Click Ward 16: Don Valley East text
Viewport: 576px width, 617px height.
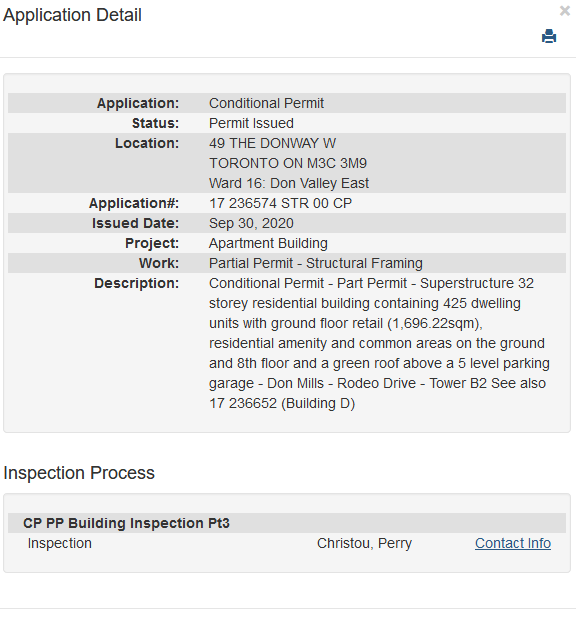coord(289,183)
